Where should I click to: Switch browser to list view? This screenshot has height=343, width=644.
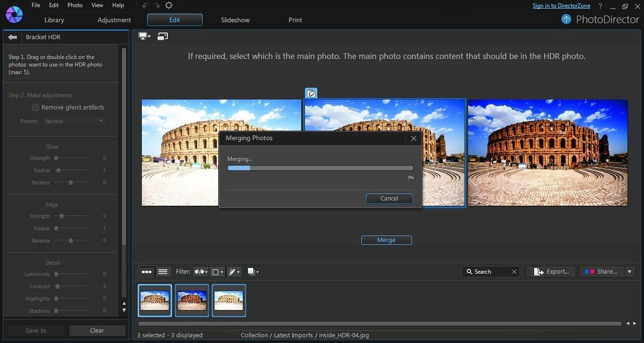click(x=163, y=272)
